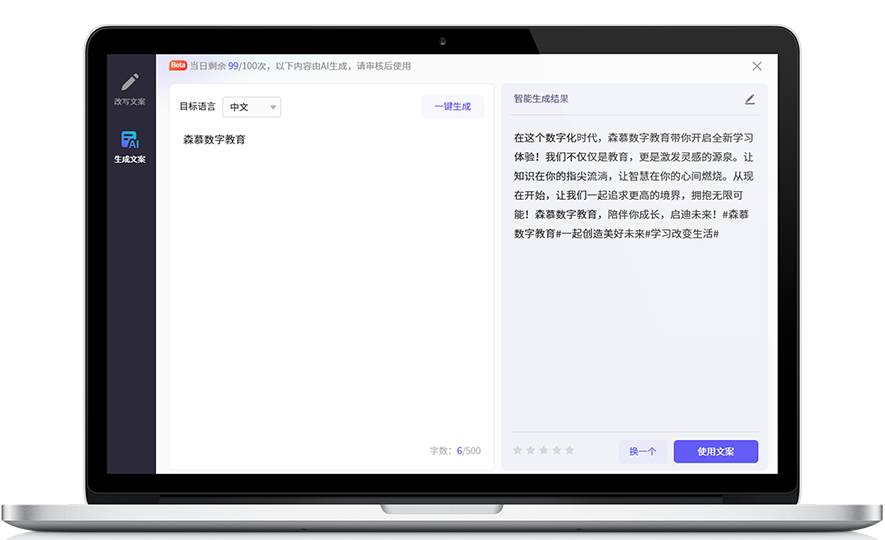885x540 pixels.
Task: Give the generated copy four stars
Action: pyautogui.click(x=557, y=451)
